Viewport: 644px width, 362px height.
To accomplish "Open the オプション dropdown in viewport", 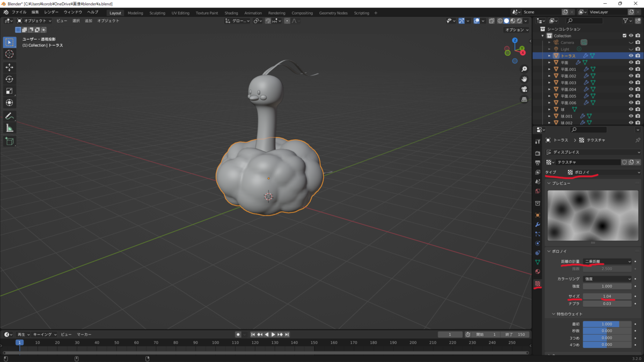I will pyautogui.click(x=517, y=30).
